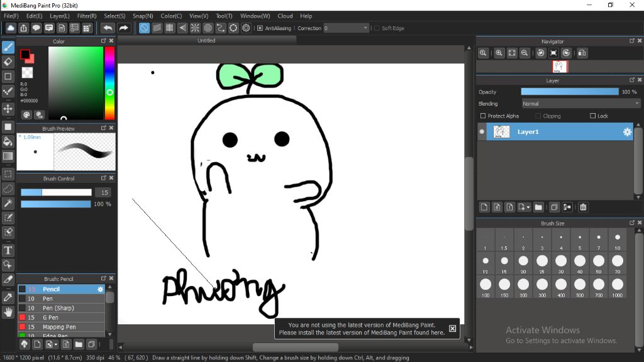Open snap settings gear icon

coord(246,28)
